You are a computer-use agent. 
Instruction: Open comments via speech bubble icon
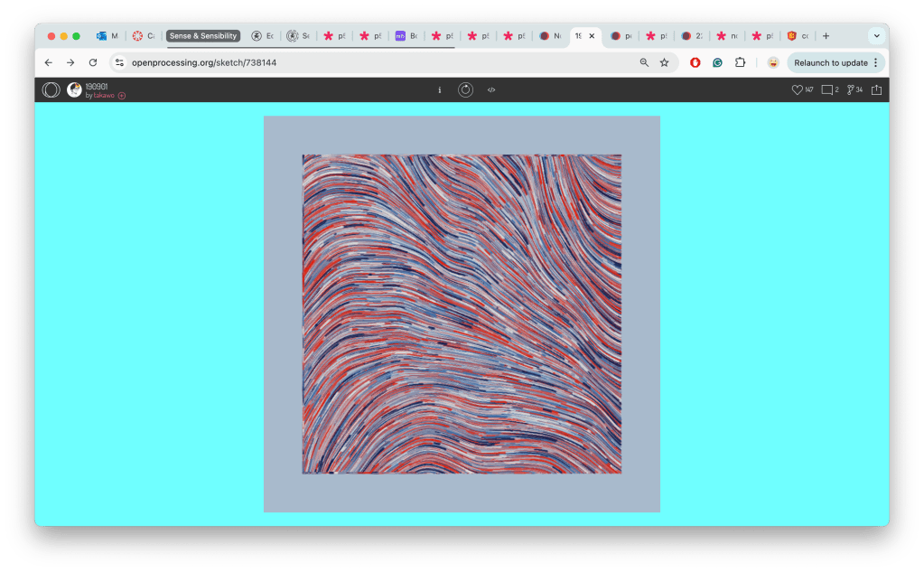click(x=826, y=89)
